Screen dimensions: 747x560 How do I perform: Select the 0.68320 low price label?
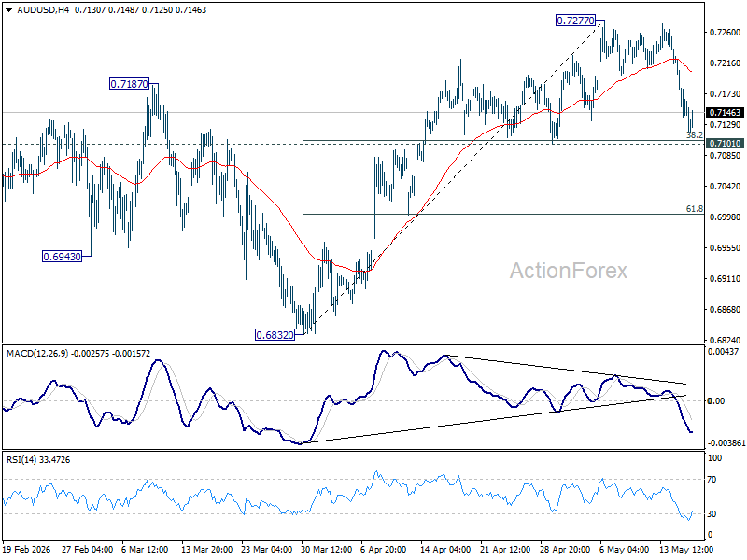275,335
